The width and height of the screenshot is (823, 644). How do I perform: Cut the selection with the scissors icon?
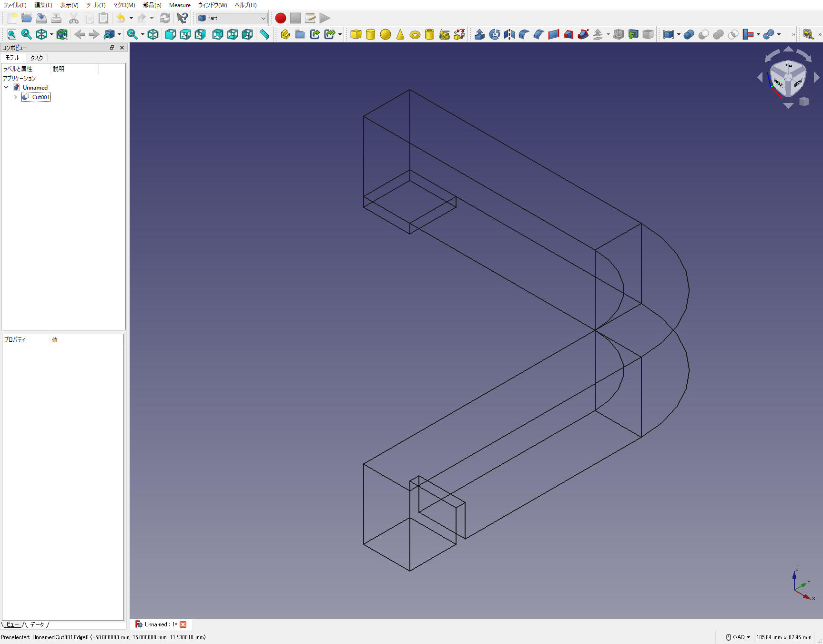pyautogui.click(x=73, y=18)
